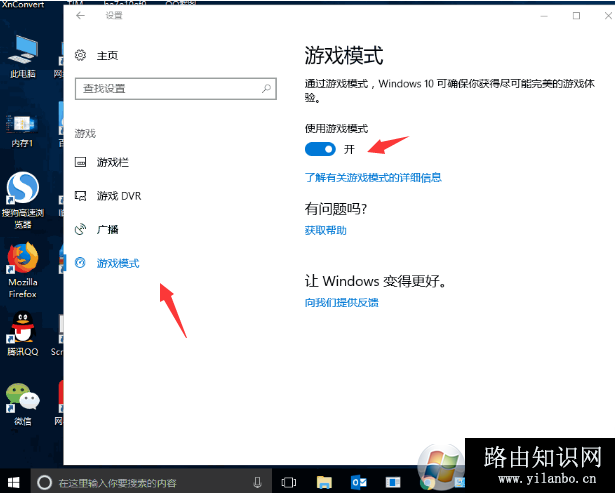Close the 设置 window
The height and width of the screenshot is (493, 615).
tap(608, 16)
